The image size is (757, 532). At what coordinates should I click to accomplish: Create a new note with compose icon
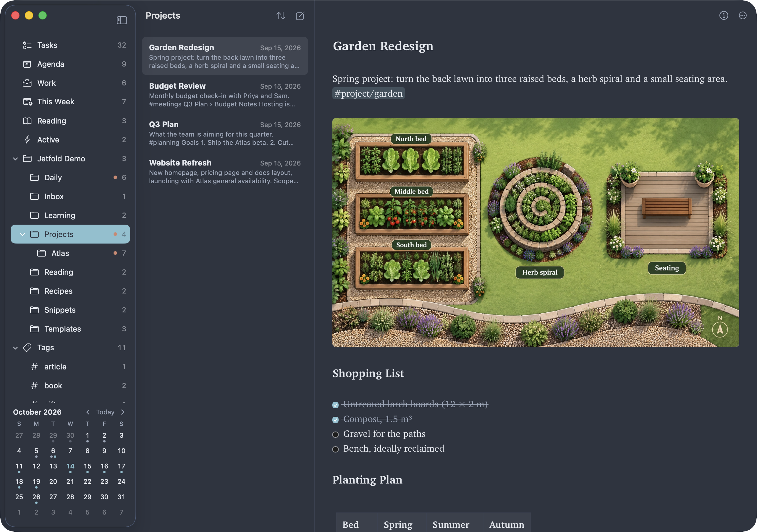click(300, 15)
